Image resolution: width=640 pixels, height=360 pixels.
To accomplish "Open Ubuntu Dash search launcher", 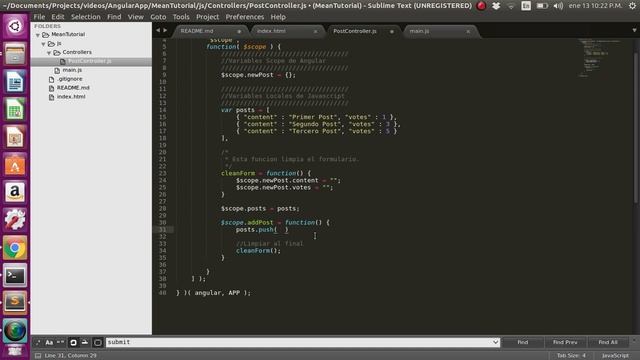I will pyautogui.click(x=15, y=26).
